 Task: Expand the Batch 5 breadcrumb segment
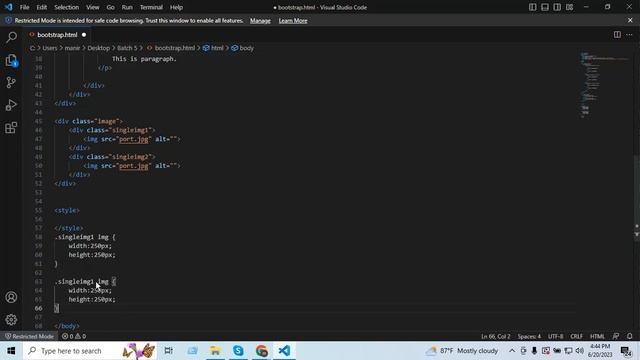tap(127, 48)
